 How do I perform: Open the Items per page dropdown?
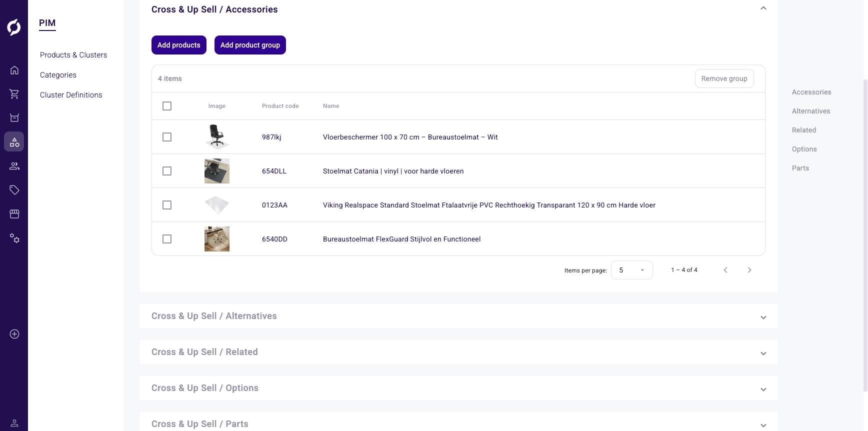pyautogui.click(x=632, y=270)
